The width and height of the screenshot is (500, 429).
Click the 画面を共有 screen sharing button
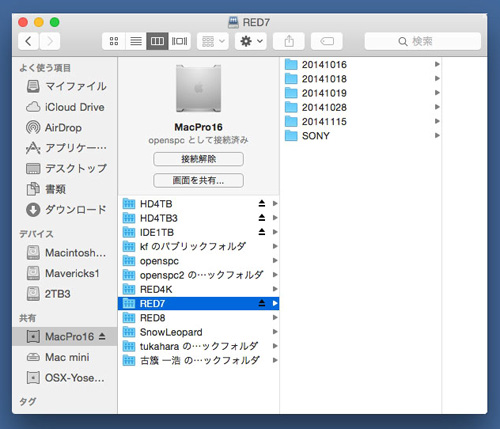coord(198,180)
